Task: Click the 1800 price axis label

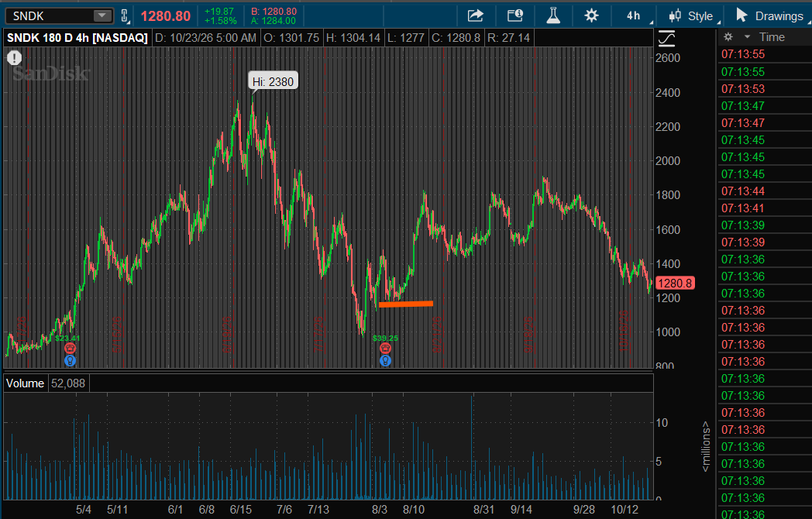Action: (668, 195)
